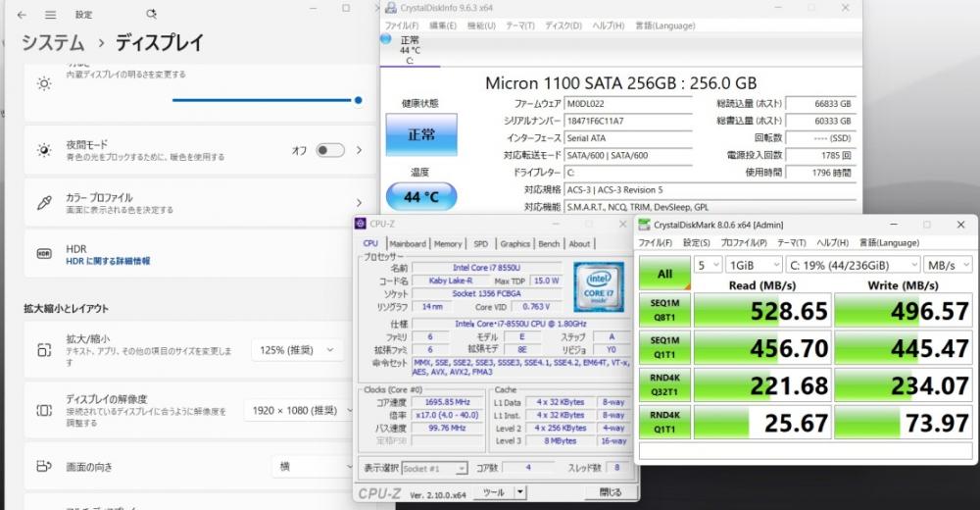Open the CPU-Z Socket #1 selection dropdown
The width and height of the screenshot is (980, 510).
pyautogui.click(x=434, y=468)
